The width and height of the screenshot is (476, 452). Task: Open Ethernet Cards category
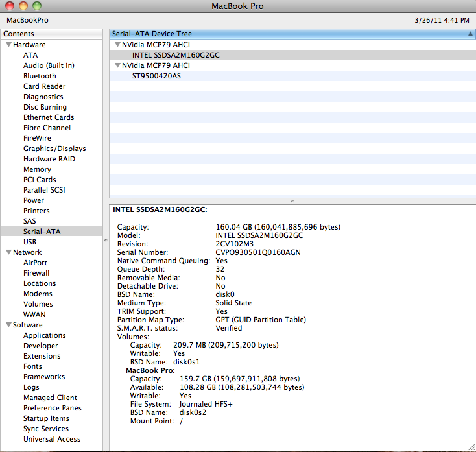click(x=49, y=117)
